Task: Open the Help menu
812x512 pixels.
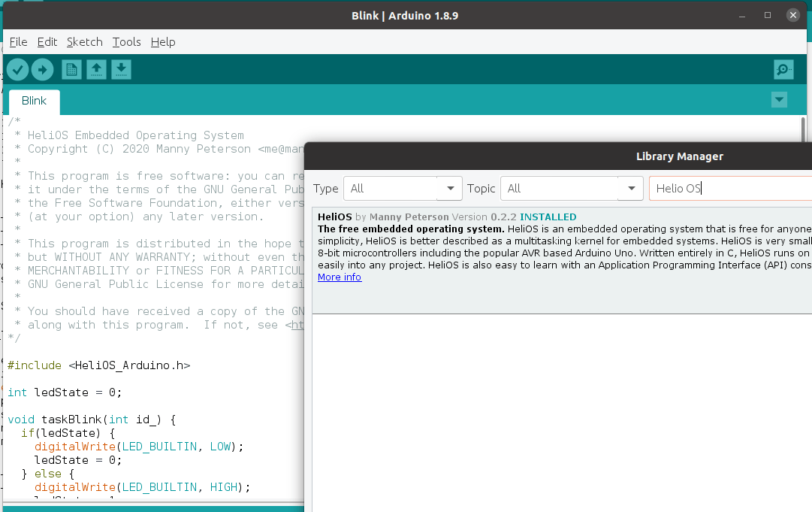Action: (163, 42)
